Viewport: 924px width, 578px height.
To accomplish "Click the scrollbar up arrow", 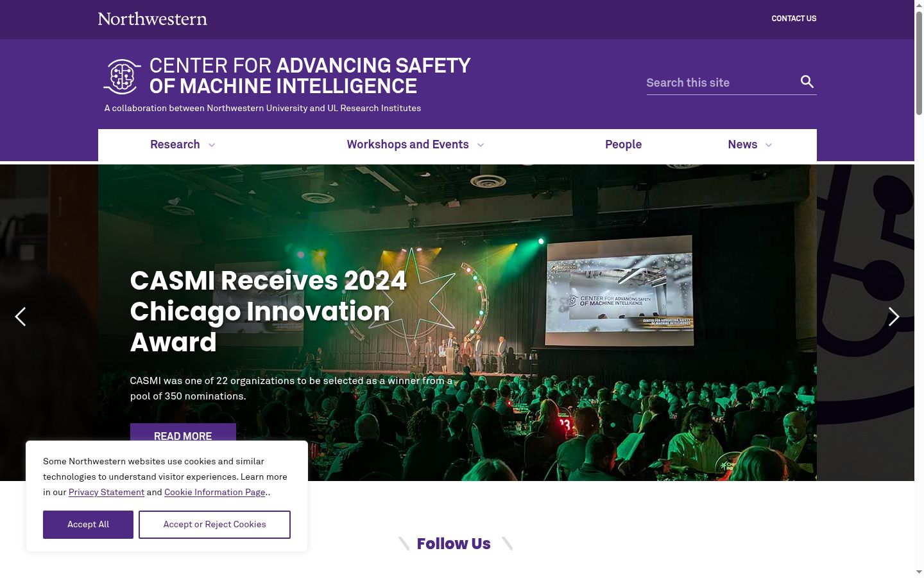I will (x=919, y=5).
